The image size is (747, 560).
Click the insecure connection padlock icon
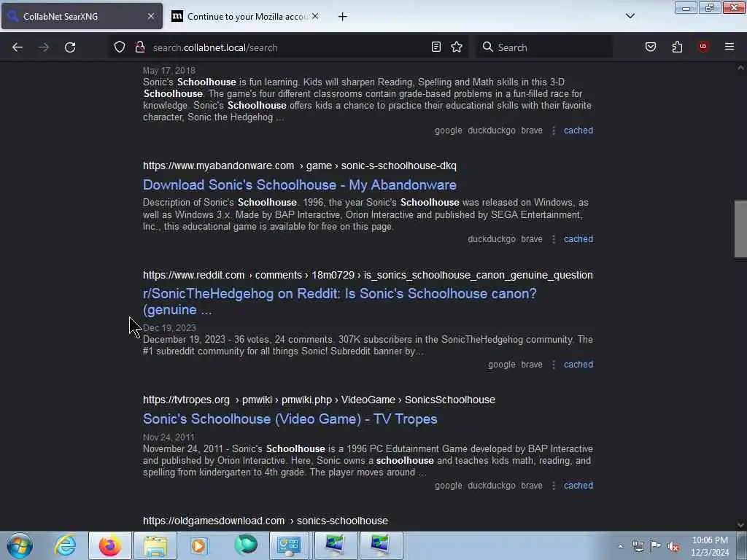point(139,47)
